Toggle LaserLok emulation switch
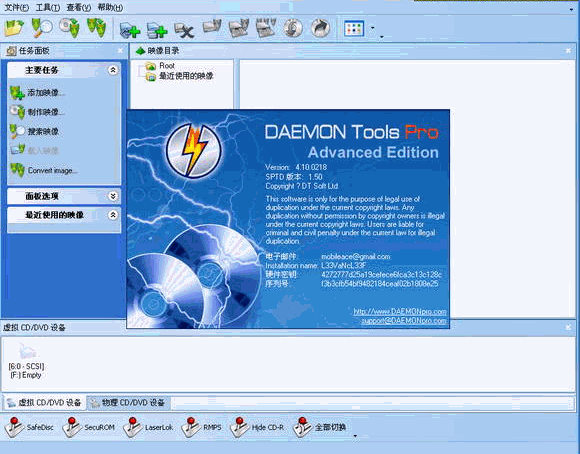 tap(148, 427)
